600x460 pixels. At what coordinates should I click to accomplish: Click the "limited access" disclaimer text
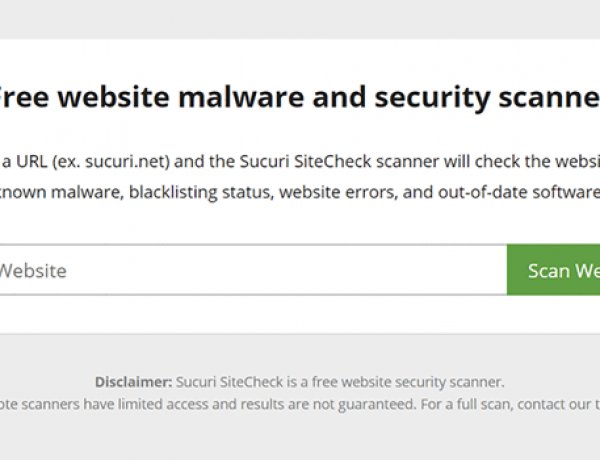174,404
